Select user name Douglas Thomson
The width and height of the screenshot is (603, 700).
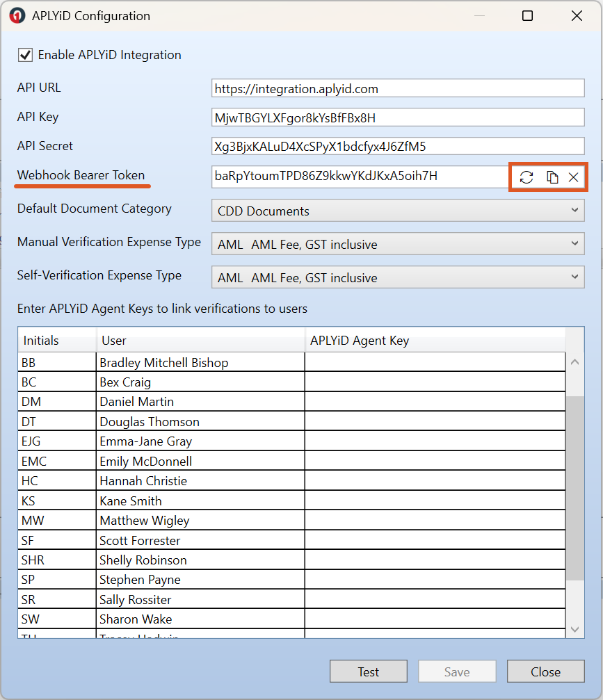[150, 421]
